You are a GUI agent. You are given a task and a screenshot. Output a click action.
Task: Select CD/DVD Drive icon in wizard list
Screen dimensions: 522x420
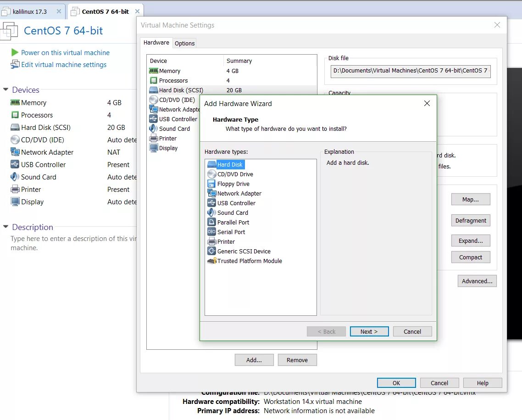point(212,174)
